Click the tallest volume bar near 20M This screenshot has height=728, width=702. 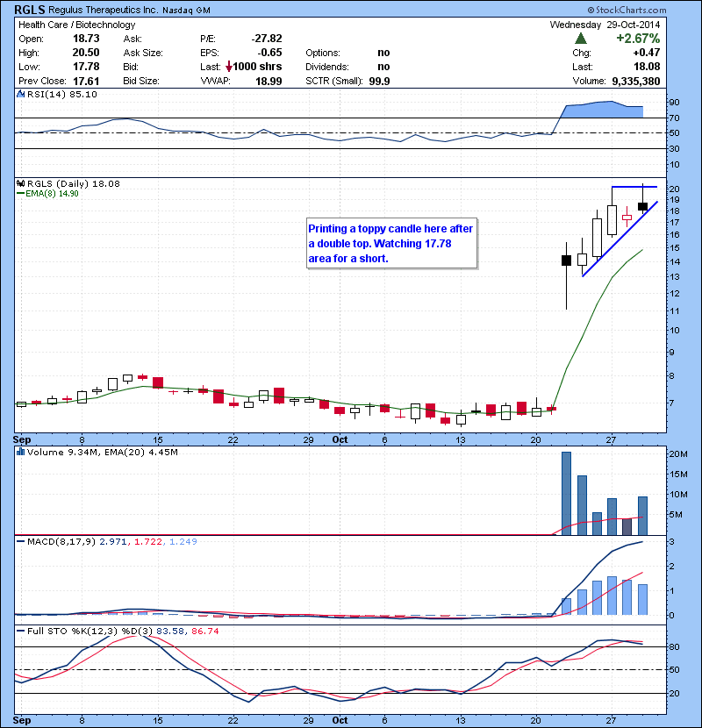(566, 493)
